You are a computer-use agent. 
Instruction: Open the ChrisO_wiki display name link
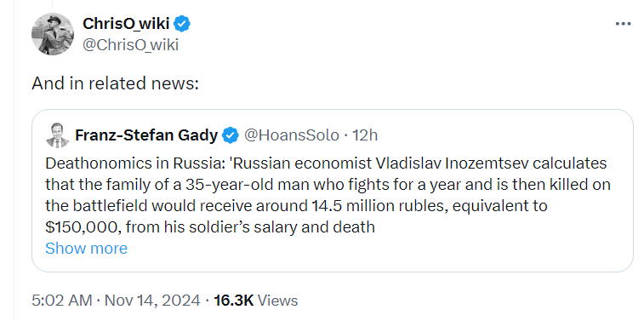point(126,24)
